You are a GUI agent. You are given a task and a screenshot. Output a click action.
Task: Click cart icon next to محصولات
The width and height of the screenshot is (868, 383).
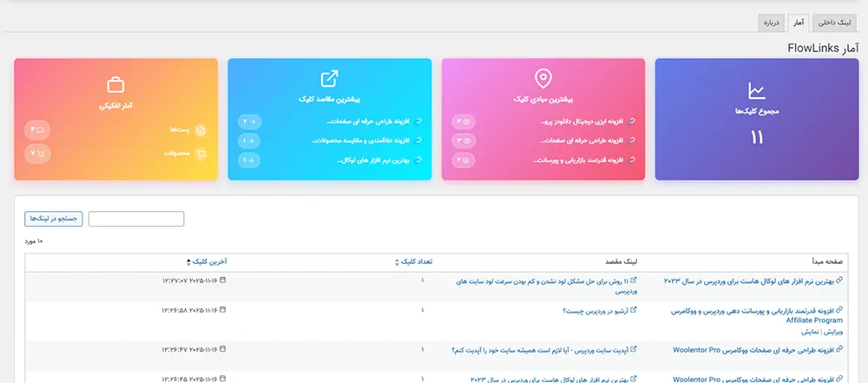[x=201, y=154]
